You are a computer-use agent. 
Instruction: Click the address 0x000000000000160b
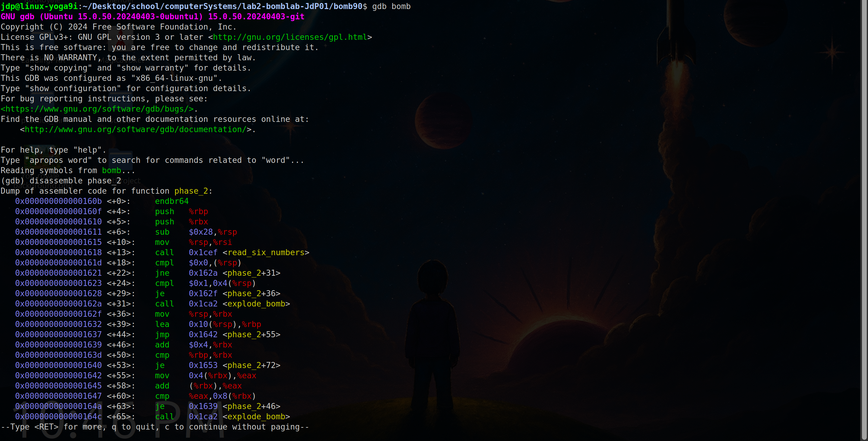pos(58,201)
